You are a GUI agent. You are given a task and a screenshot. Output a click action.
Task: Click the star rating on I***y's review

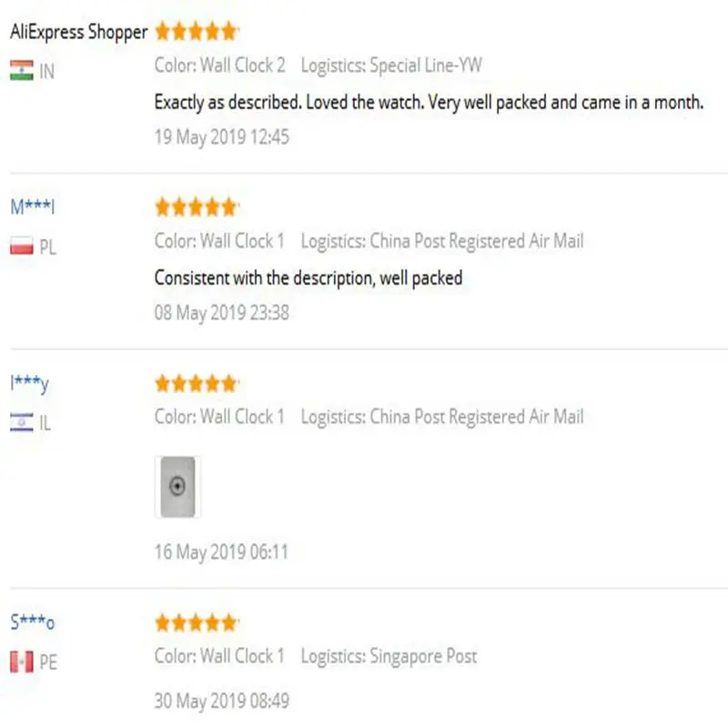click(197, 383)
